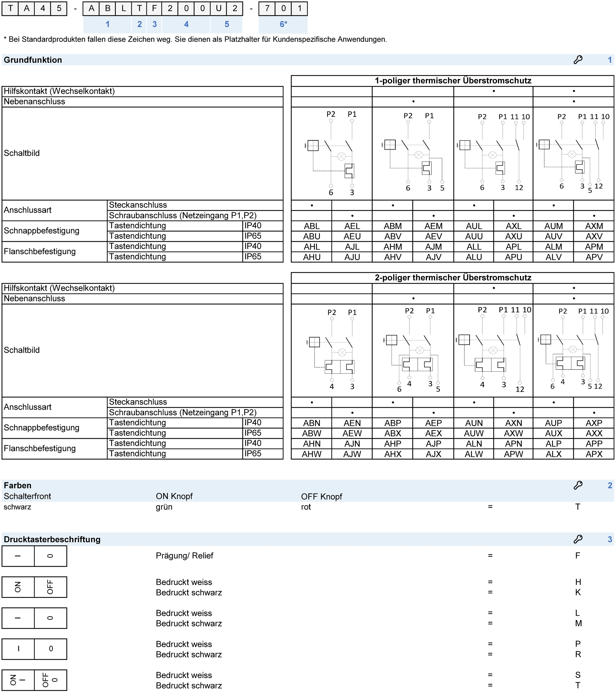
Task: Select table cell ALM
Action: point(553,247)
